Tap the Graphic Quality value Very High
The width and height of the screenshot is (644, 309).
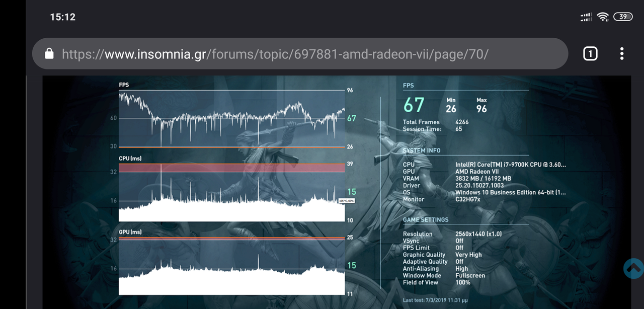pos(468,255)
